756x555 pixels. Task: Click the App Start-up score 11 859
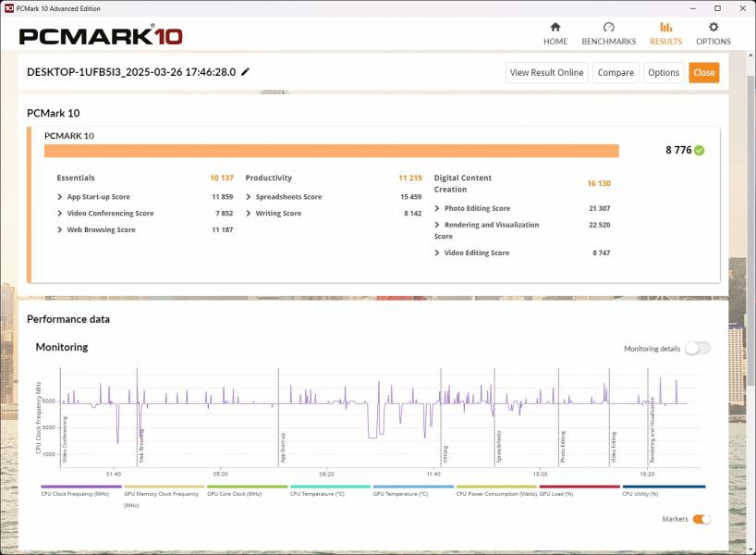pos(222,197)
